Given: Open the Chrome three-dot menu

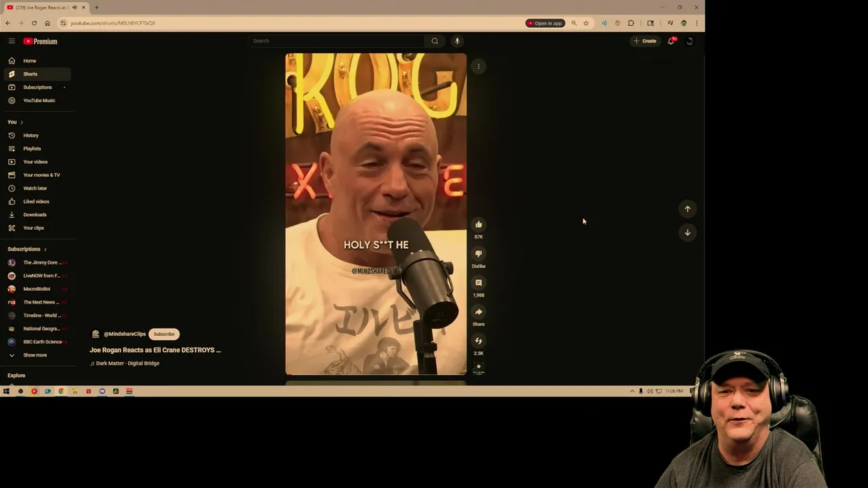Looking at the screenshot, I should (x=696, y=23).
